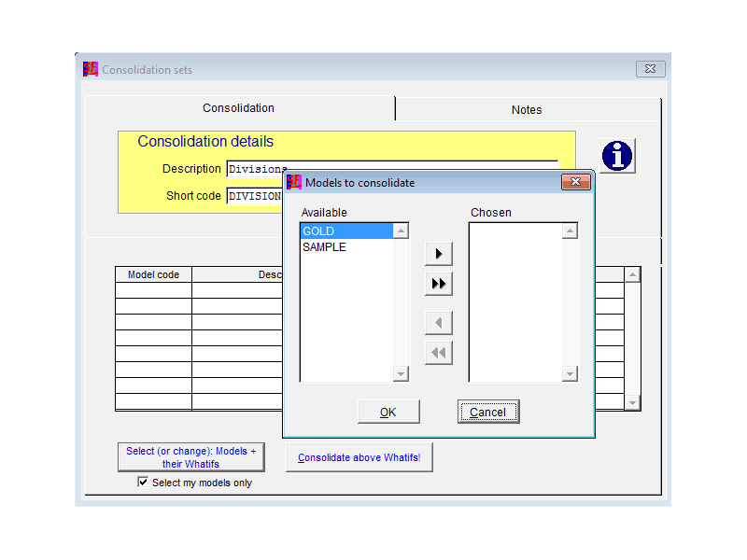Viewport: 747px width, 560px height.
Task: Toggle Select my models only checkbox
Action: coord(143,483)
